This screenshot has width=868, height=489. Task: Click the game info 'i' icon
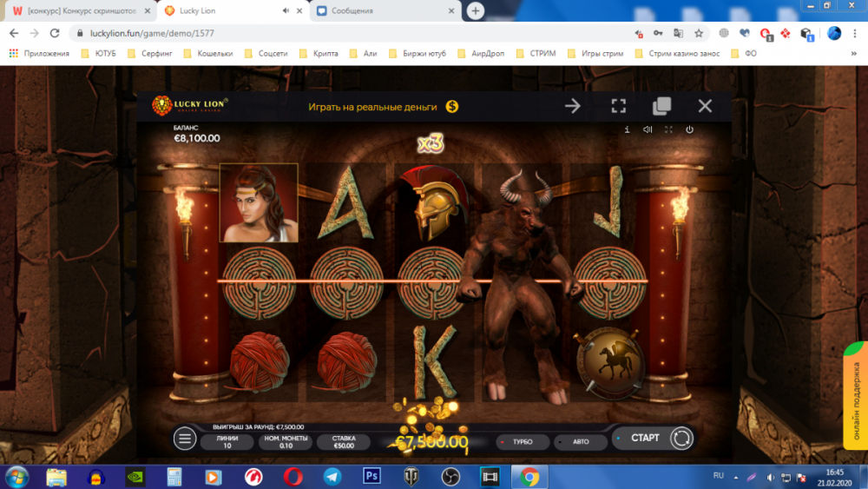click(627, 129)
